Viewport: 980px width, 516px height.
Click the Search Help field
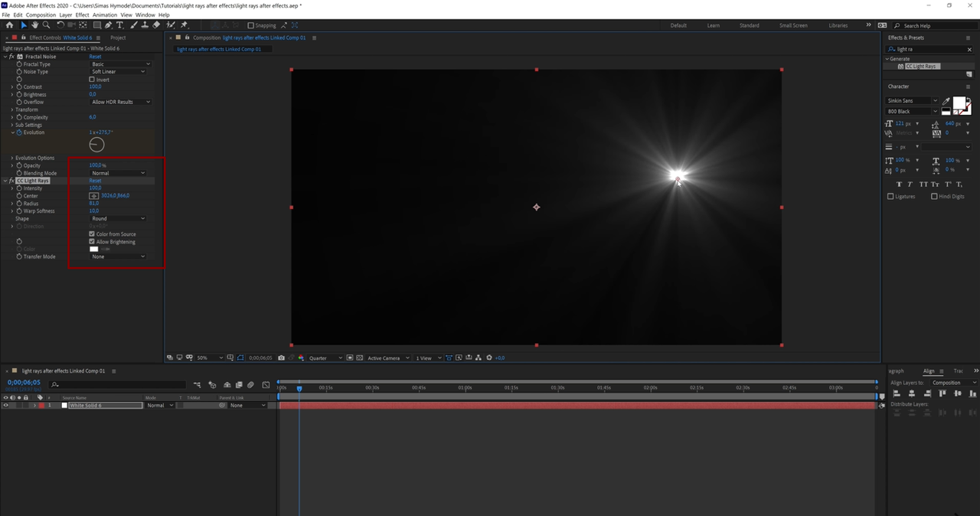(x=935, y=25)
